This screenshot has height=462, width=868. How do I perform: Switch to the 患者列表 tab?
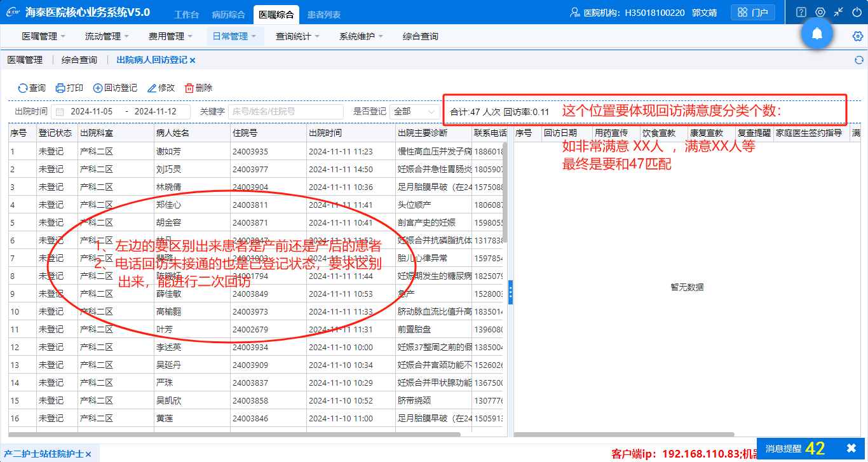[323, 15]
